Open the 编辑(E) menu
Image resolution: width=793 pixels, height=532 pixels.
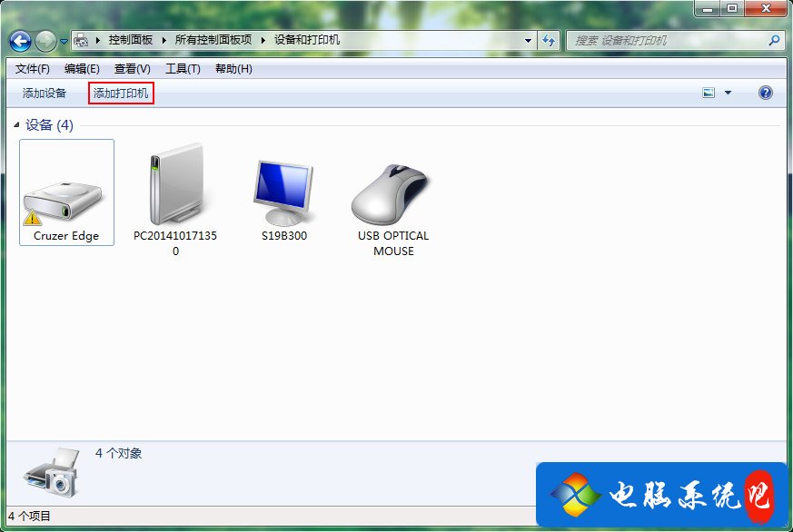click(x=82, y=69)
